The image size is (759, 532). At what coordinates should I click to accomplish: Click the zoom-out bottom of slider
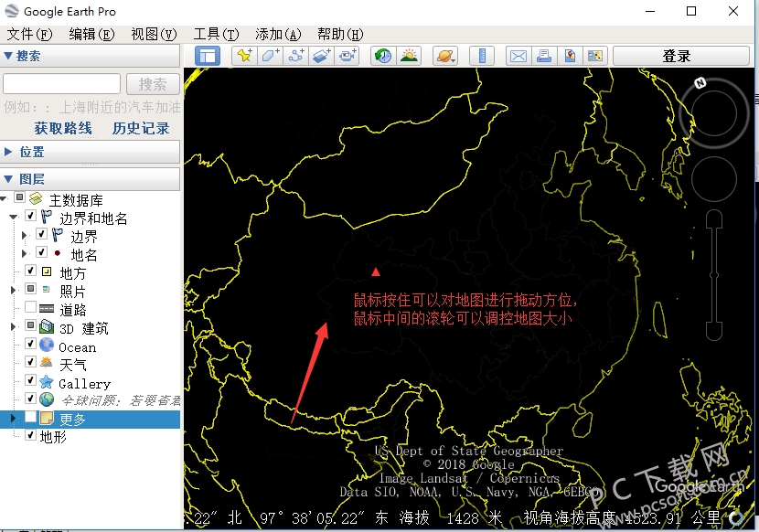[714, 332]
